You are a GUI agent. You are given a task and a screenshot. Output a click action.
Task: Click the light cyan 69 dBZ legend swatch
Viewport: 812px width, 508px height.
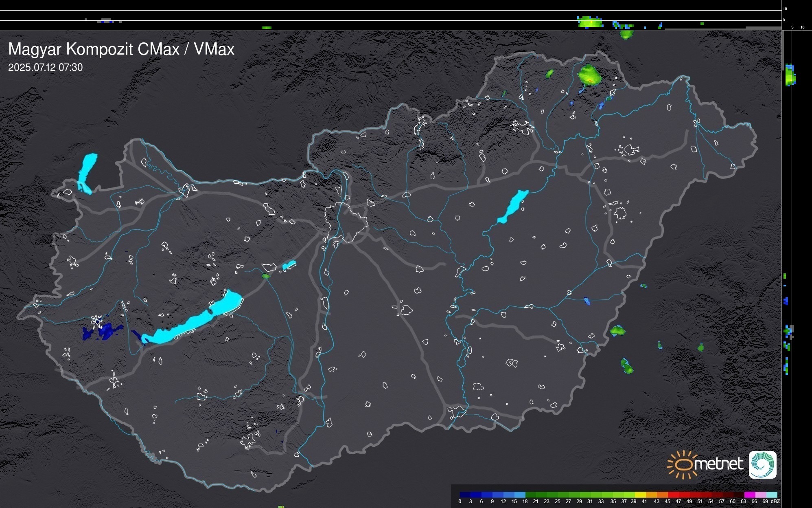772,495
